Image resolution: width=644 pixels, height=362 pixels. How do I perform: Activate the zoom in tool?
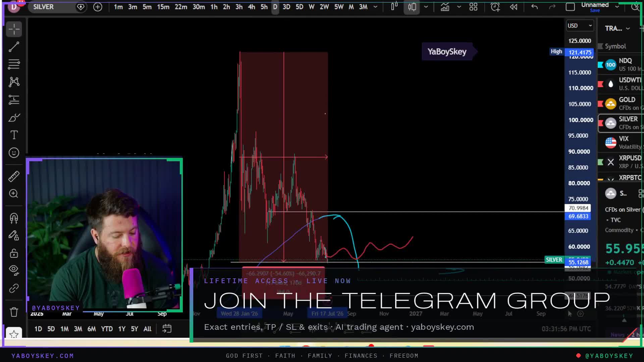[x=14, y=194]
